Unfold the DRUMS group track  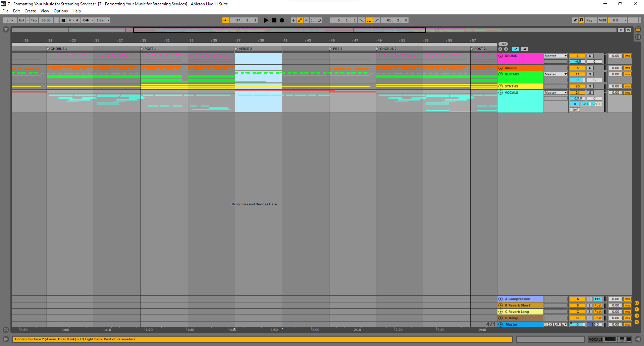point(501,56)
